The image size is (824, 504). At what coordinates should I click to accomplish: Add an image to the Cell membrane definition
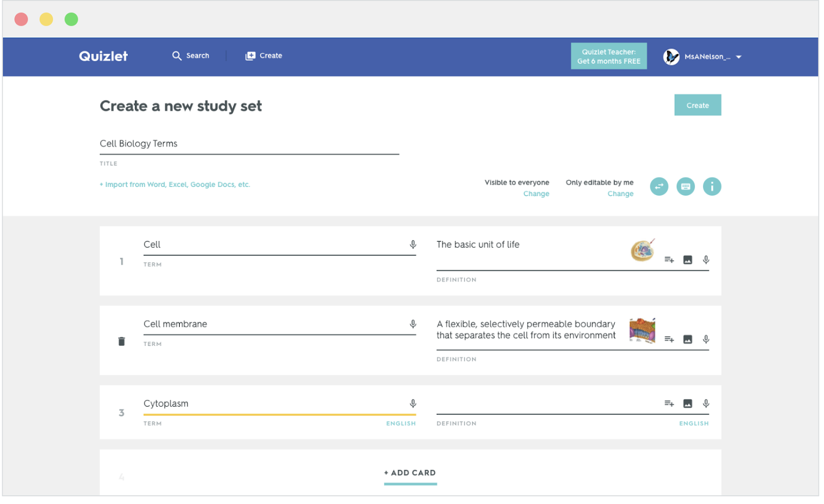click(x=688, y=339)
